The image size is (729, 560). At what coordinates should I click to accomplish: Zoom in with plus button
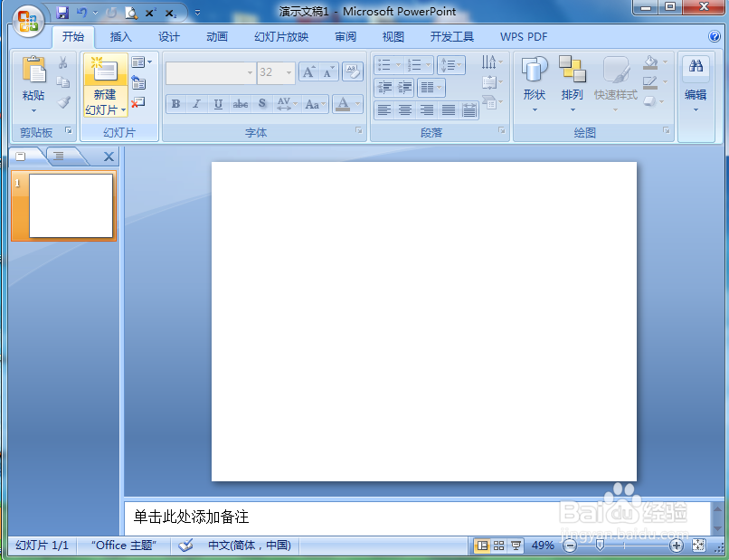click(x=677, y=546)
